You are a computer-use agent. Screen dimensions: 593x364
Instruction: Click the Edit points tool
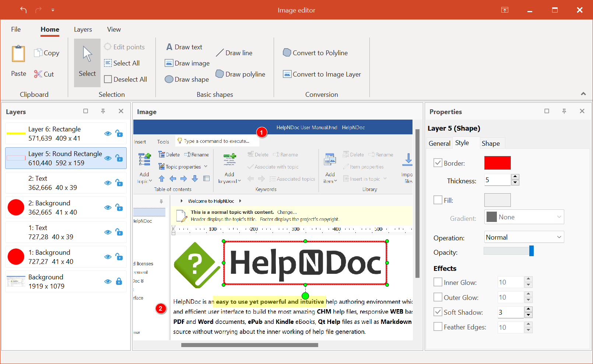[x=124, y=47]
